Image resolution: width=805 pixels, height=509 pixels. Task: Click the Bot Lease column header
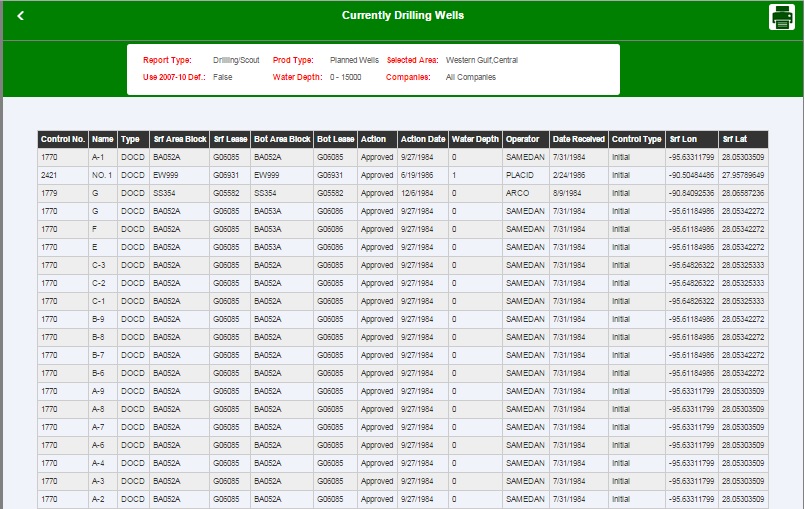[335, 139]
